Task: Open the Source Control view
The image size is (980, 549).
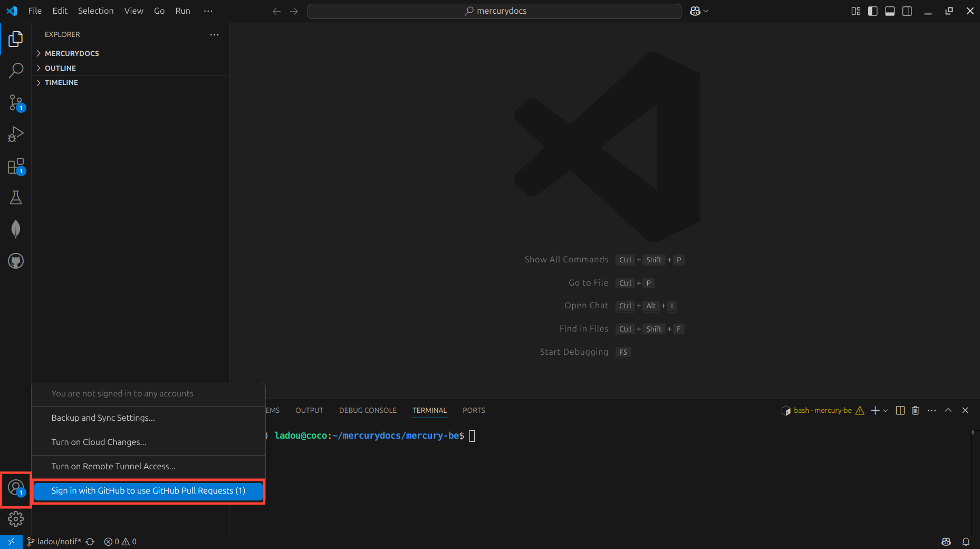Action: tap(16, 102)
